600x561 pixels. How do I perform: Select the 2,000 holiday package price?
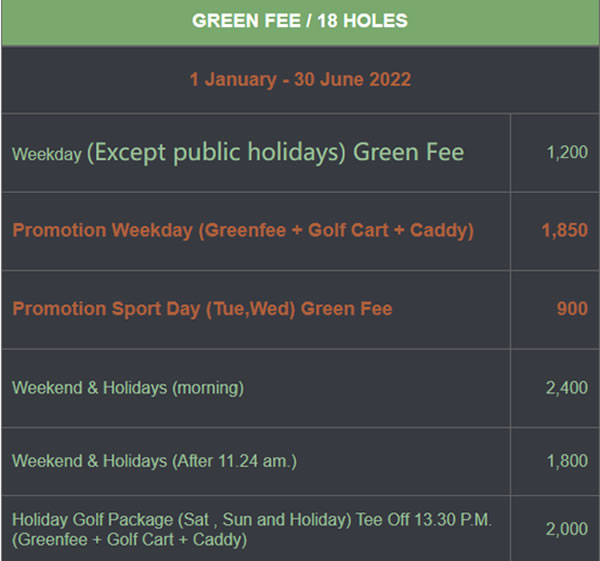(x=566, y=529)
